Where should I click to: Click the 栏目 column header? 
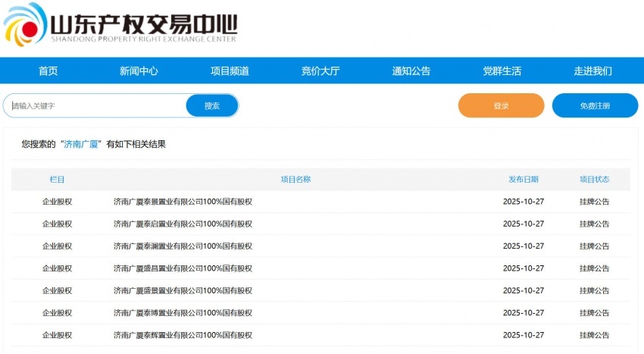57,179
